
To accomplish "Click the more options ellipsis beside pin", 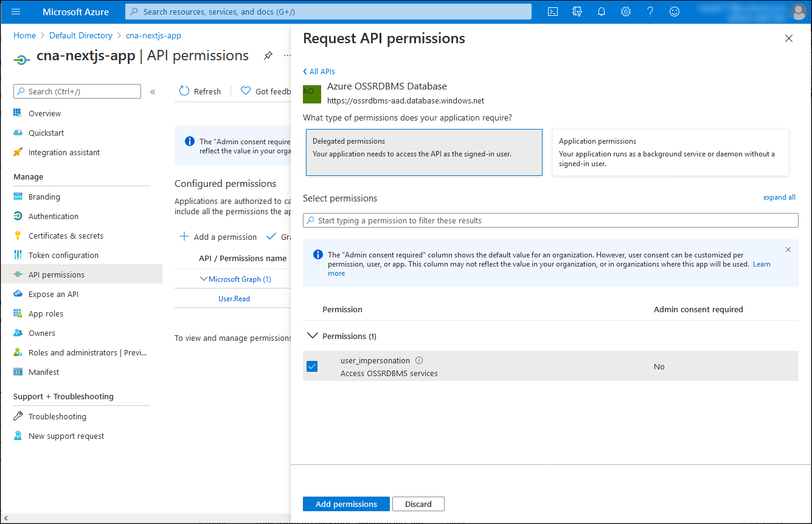I will coord(288,55).
